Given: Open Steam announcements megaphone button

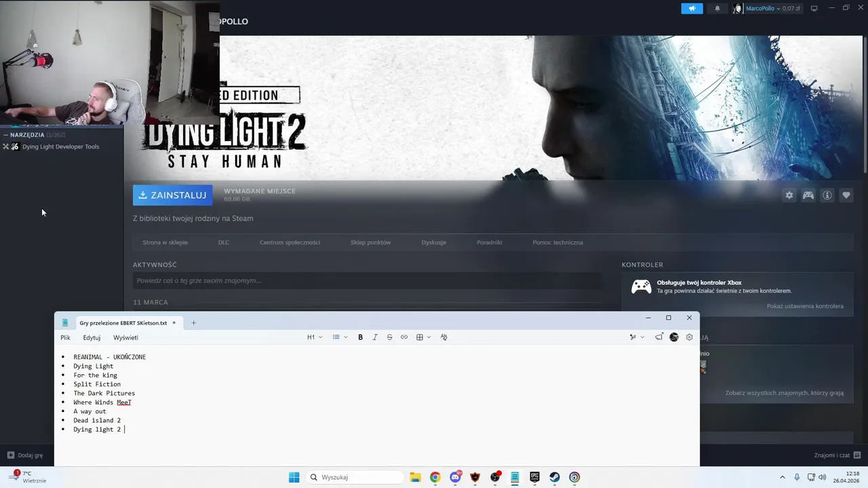Looking at the screenshot, I should [692, 8].
